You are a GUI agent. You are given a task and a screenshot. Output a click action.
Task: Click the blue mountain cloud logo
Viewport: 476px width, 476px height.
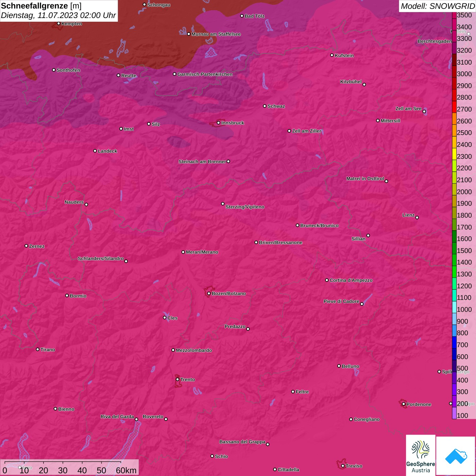(x=456, y=456)
